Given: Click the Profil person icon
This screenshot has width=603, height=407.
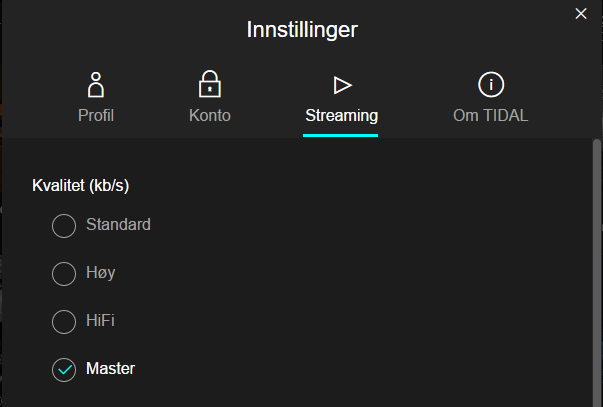Looking at the screenshot, I should [x=96, y=84].
